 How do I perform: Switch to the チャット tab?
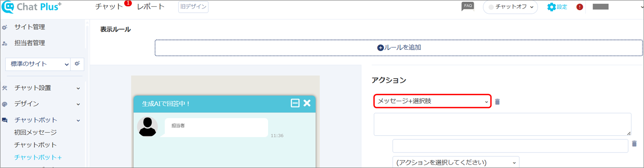[x=109, y=7]
